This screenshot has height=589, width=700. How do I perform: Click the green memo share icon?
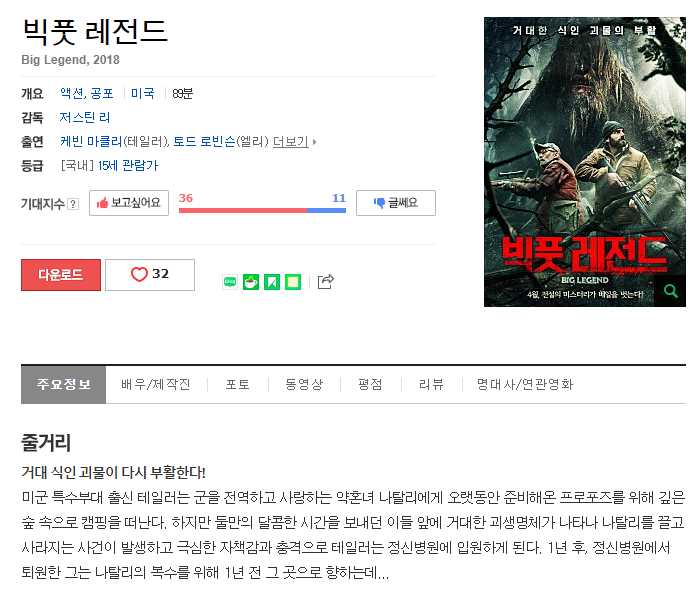pyautogui.click(x=293, y=282)
